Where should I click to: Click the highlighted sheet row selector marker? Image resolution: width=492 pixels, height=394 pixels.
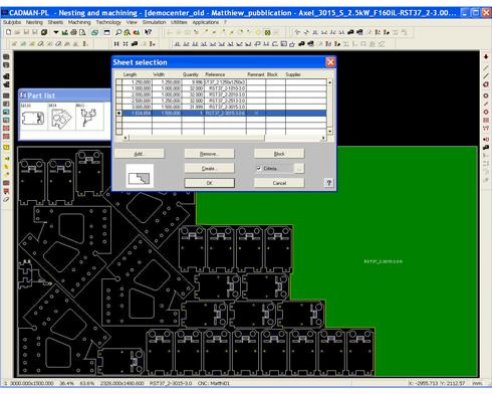pos(119,113)
